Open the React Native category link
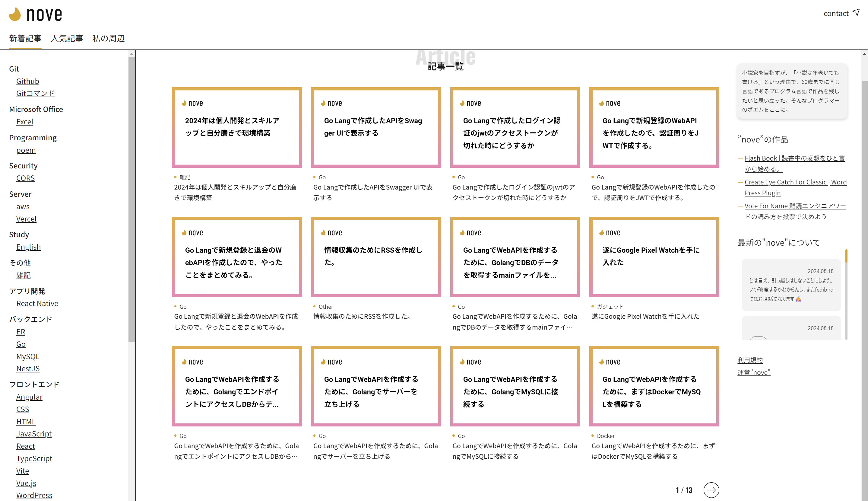 click(x=37, y=304)
